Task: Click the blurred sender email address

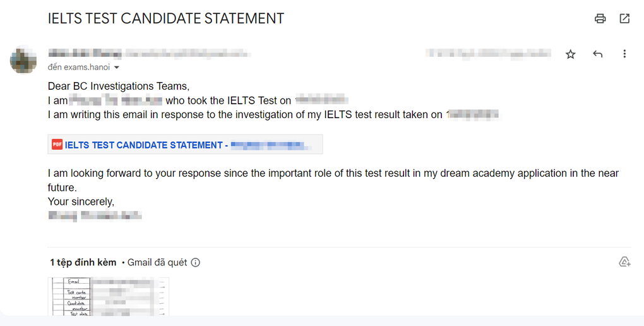Action: [188, 54]
